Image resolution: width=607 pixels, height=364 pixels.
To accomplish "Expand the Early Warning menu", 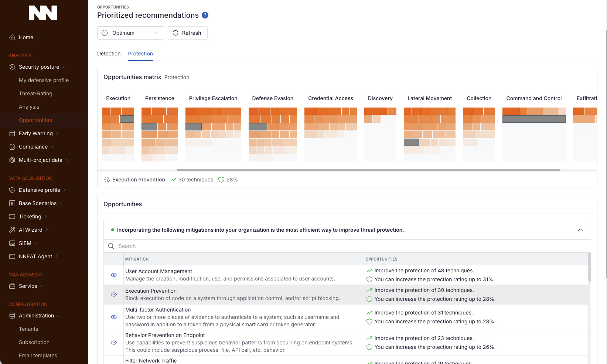I will click(36, 133).
